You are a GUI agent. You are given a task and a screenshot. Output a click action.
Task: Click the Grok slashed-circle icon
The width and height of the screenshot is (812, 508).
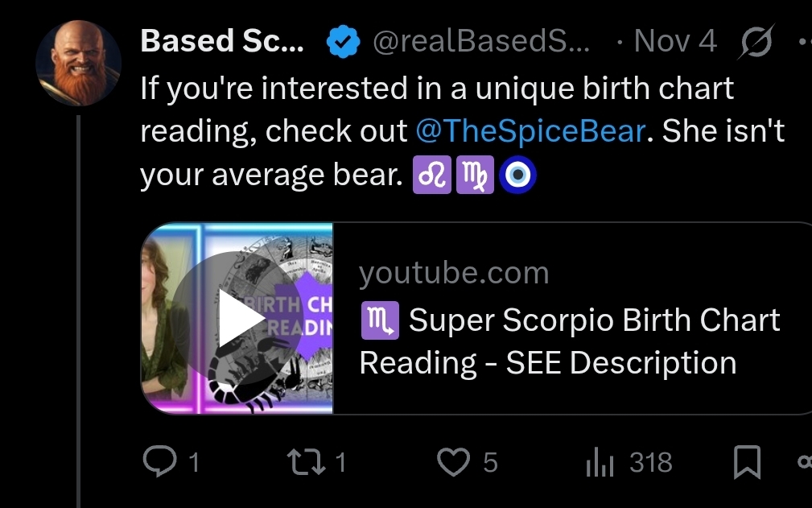757,42
